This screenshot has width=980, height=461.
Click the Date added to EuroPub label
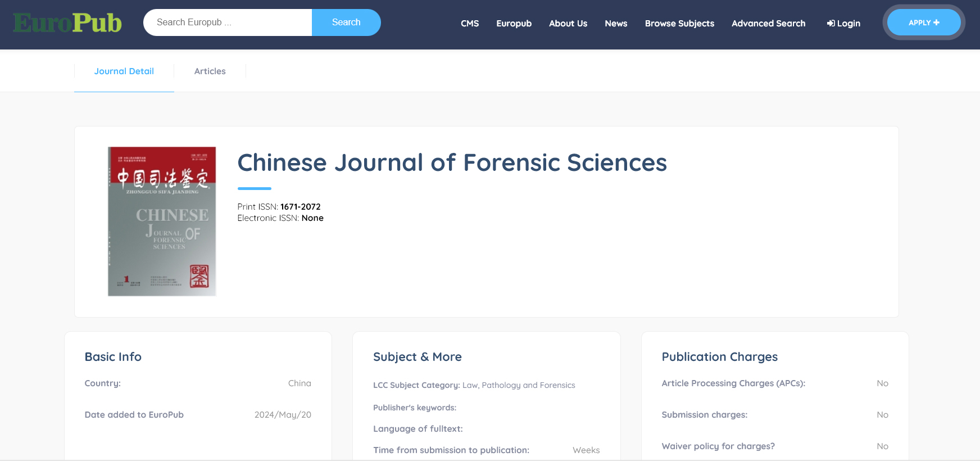point(134,415)
